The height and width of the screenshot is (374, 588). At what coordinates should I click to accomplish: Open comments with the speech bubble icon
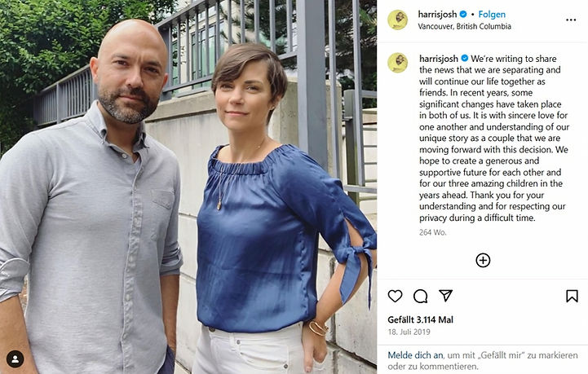click(x=420, y=296)
